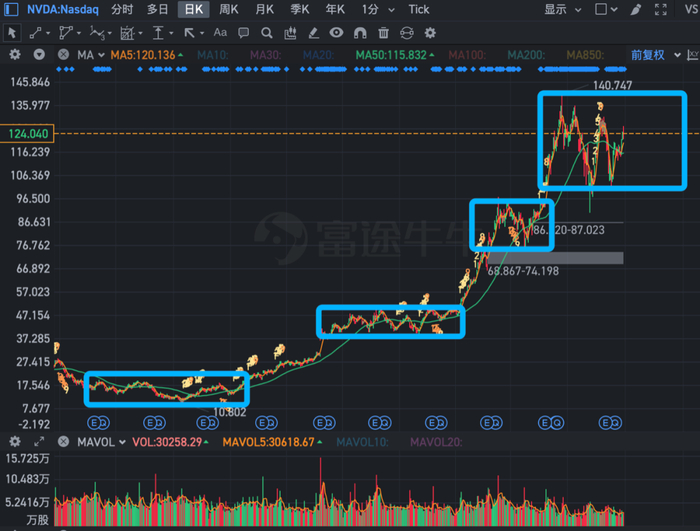Select the Aa text annotation tool
Image resolution: width=700 pixels, height=531 pixels.
click(x=220, y=33)
